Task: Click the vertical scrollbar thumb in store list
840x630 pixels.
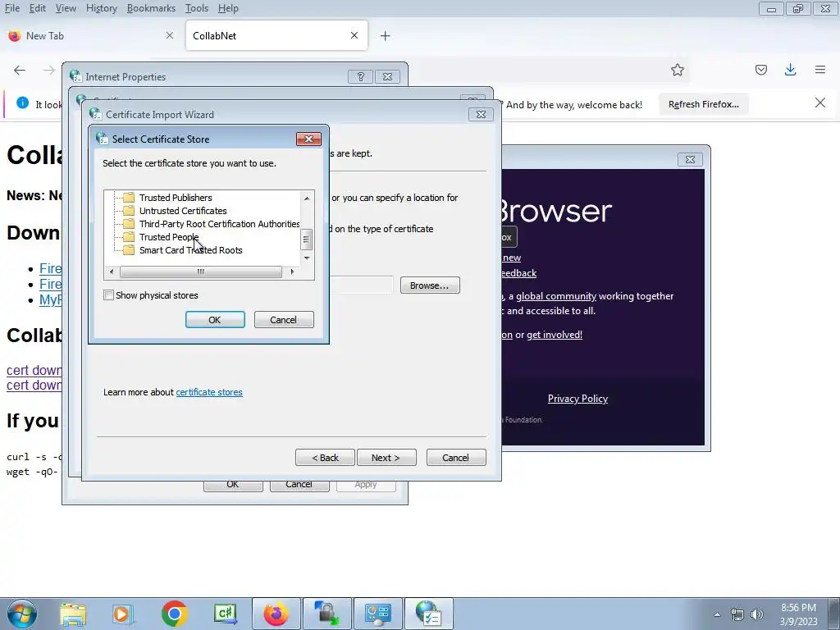Action: coord(307,240)
